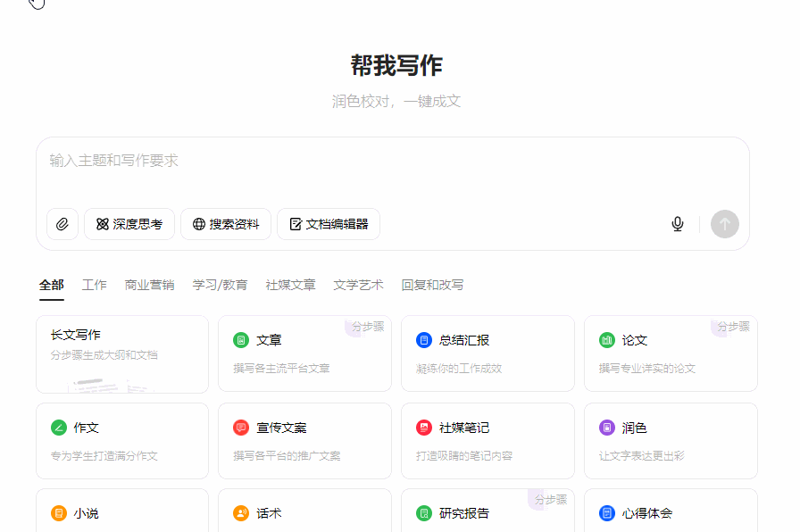Screen dimensions: 800x532
Task: Open the 长文写作 long-form writing card
Action: pos(121,353)
